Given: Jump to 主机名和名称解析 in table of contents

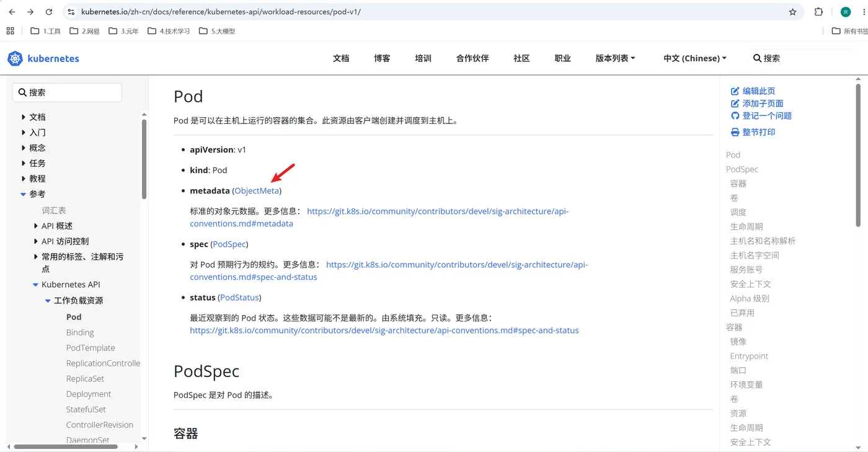Looking at the screenshot, I should pyautogui.click(x=763, y=241).
